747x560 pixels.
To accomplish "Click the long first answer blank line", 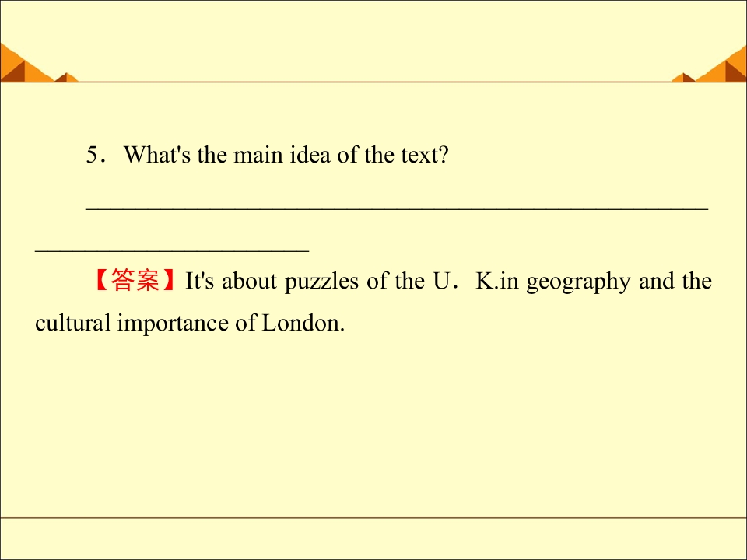I will click(x=397, y=208).
